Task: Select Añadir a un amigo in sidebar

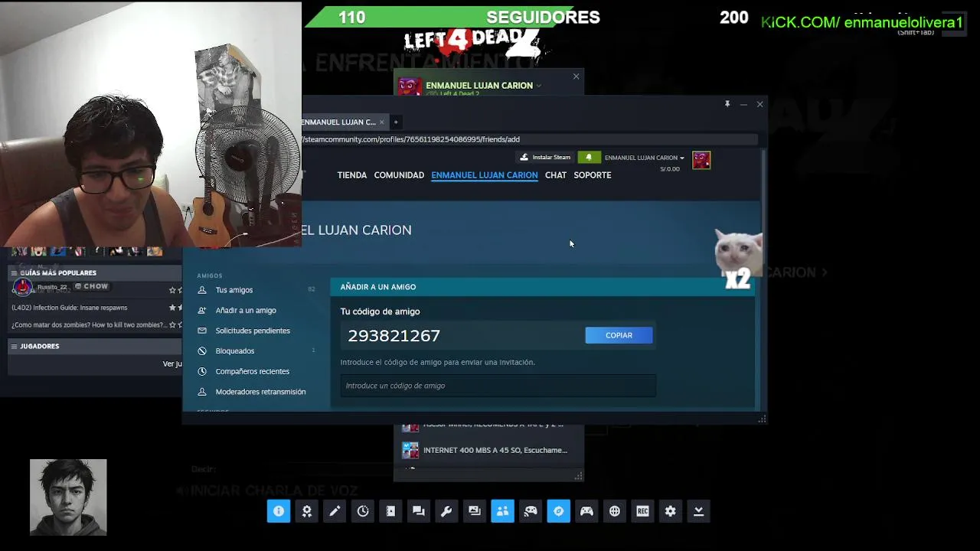Action: point(246,311)
